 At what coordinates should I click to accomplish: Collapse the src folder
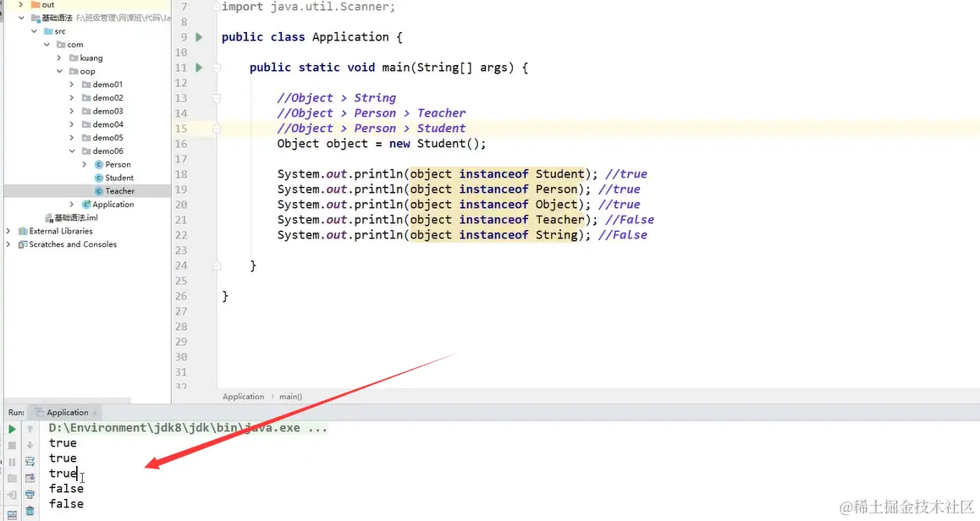34,31
